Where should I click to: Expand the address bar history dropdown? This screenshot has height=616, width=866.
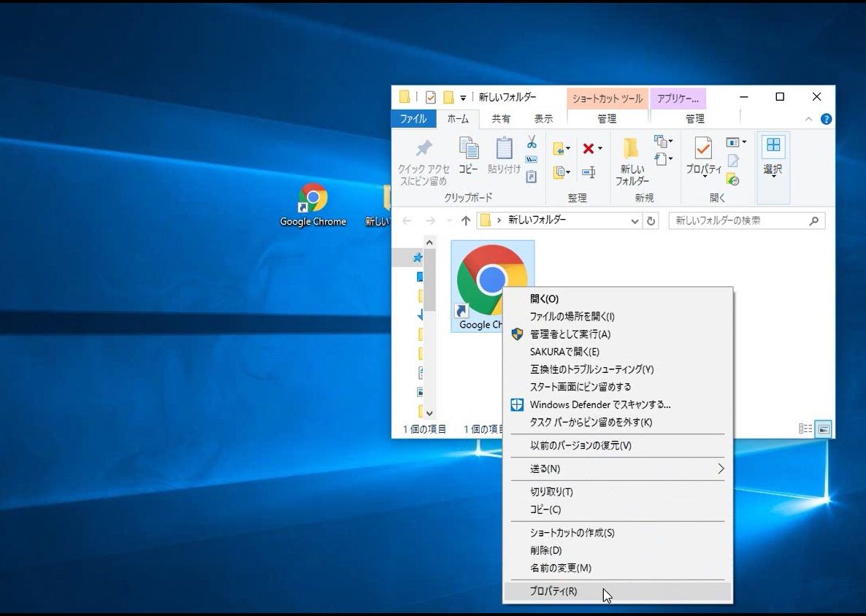[x=635, y=221]
